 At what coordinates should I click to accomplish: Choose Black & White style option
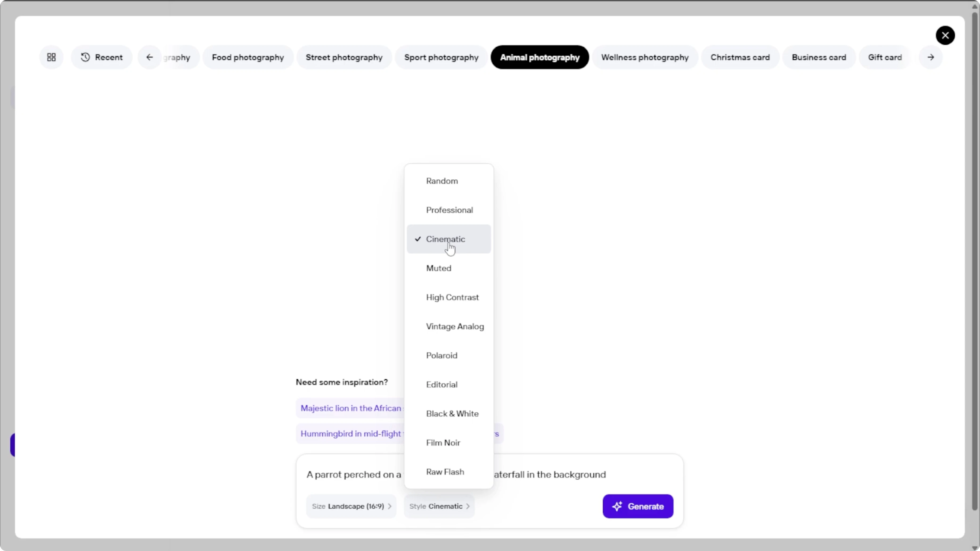click(x=448, y=414)
